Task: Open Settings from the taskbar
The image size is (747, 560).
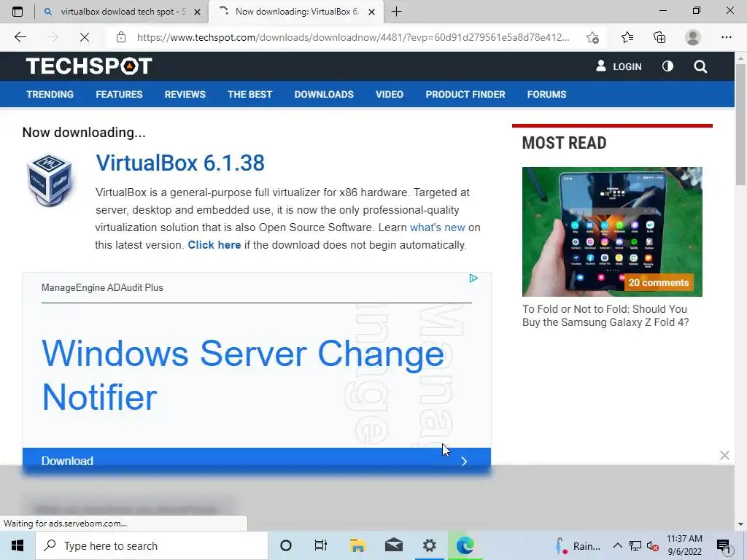Action: [x=429, y=545]
